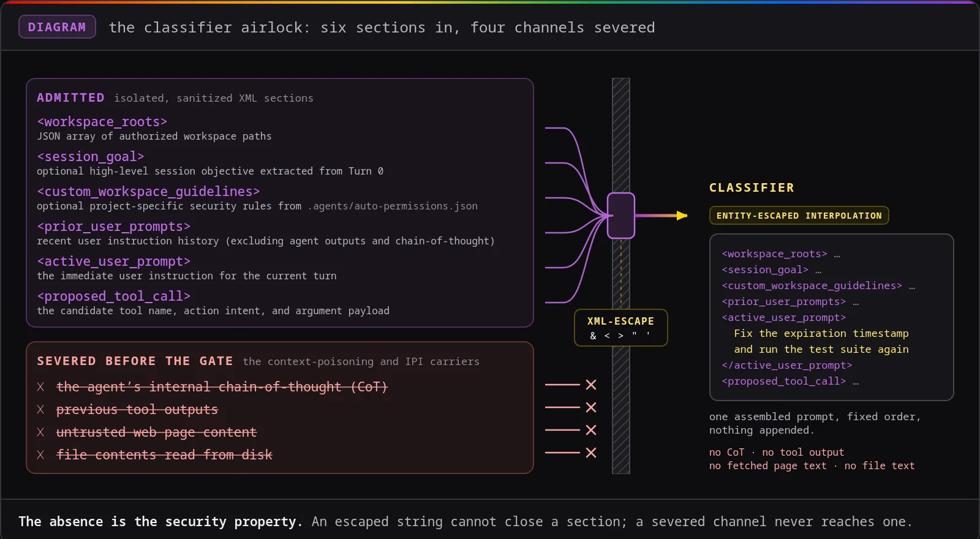
Task: Click 'The absence is the security property.' statement
Action: pyautogui.click(x=160, y=521)
